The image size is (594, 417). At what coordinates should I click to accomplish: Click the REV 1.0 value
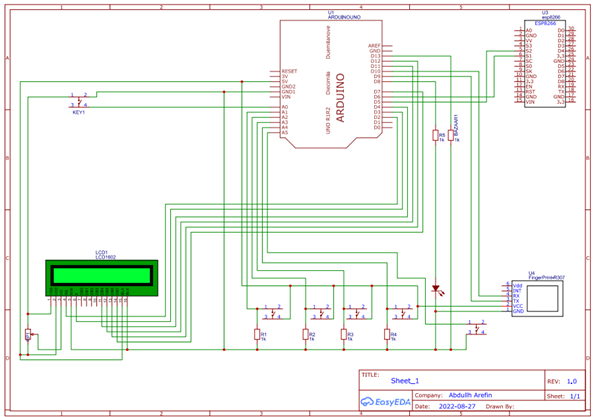[x=572, y=381]
